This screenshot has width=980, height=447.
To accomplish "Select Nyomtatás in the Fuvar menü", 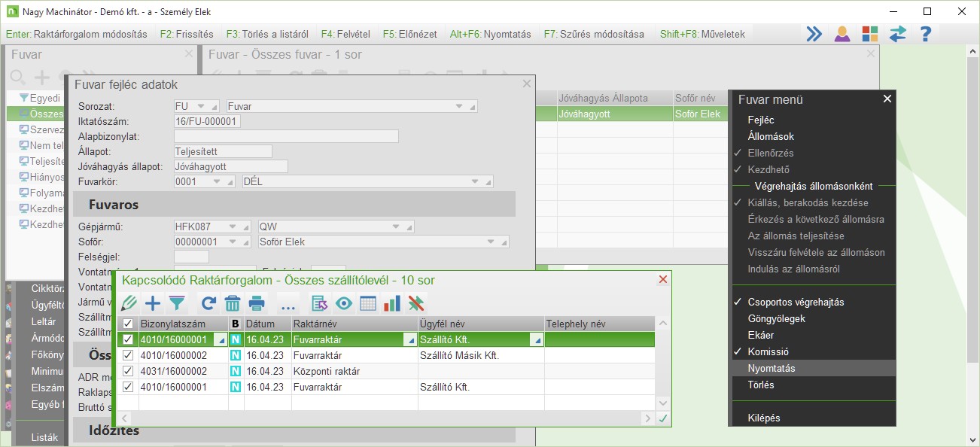I will click(772, 368).
